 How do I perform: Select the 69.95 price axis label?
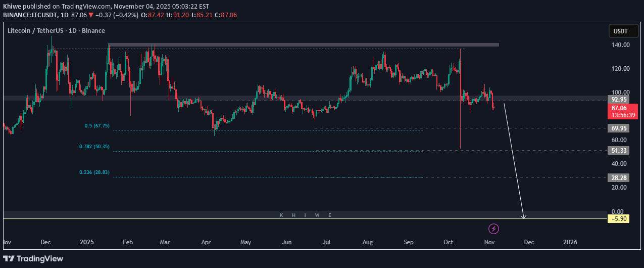pyautogui.click(x=618, y=128)
